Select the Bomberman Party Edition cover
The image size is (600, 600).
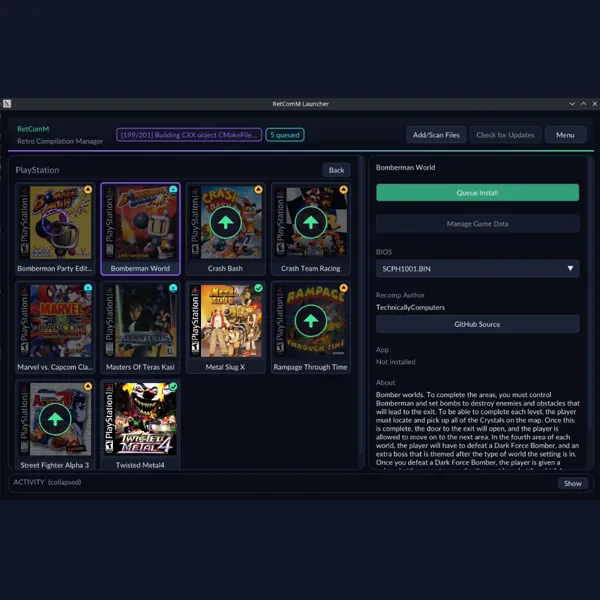[x=56, y=223]
